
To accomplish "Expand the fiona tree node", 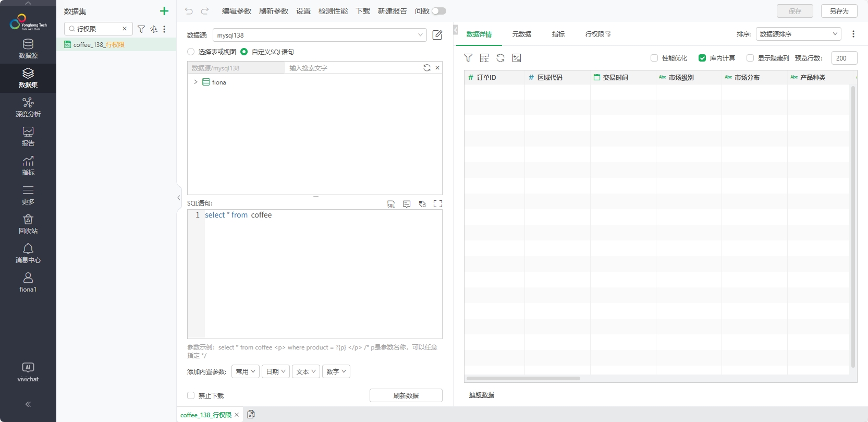I will (195, 82).
